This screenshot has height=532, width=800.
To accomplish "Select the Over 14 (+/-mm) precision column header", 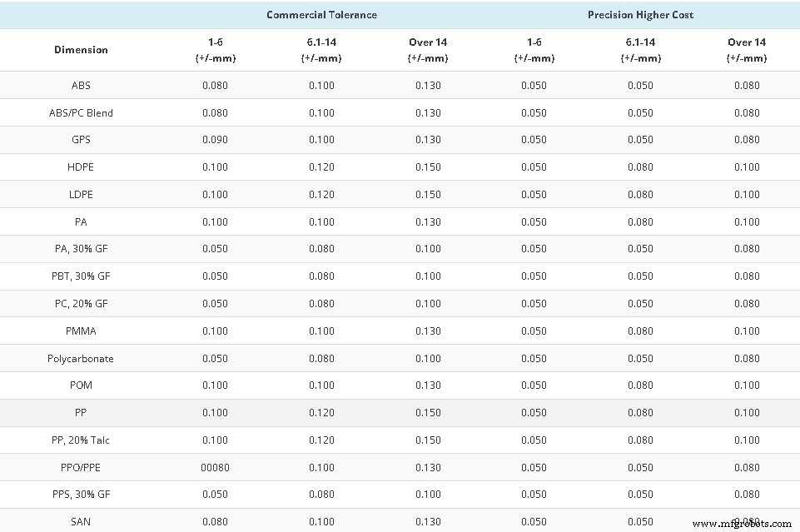I will tap(747, 49).
